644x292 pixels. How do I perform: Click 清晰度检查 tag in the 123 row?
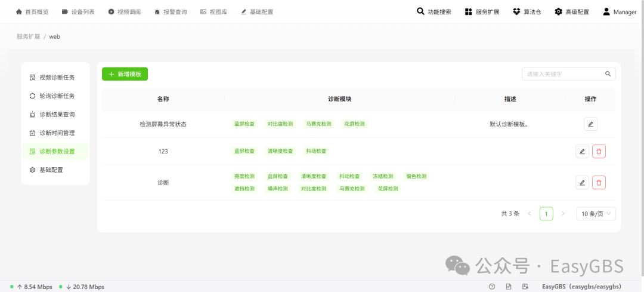pos(280,151)
